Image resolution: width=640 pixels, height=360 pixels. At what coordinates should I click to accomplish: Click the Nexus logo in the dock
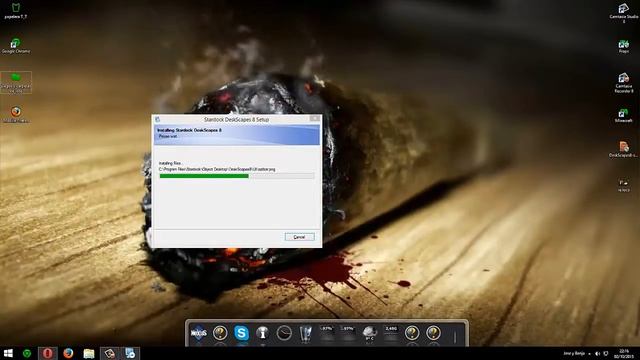coord(199,333)
